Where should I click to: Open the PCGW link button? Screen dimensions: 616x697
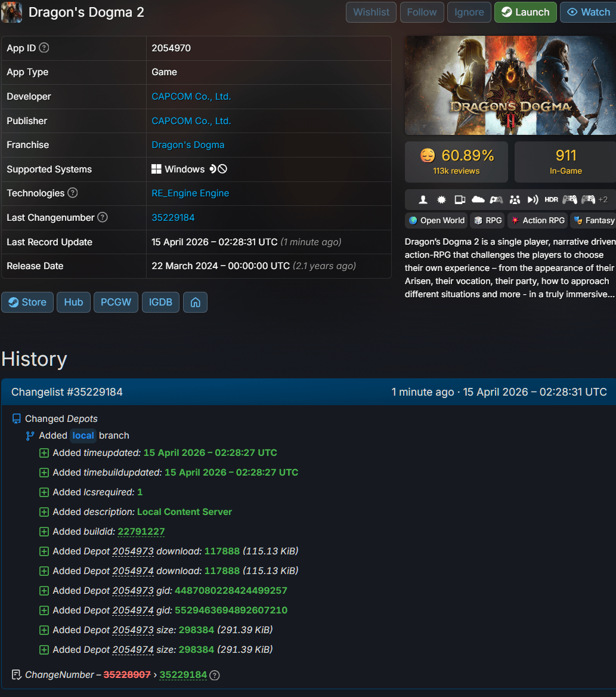[x=116, y=303]
